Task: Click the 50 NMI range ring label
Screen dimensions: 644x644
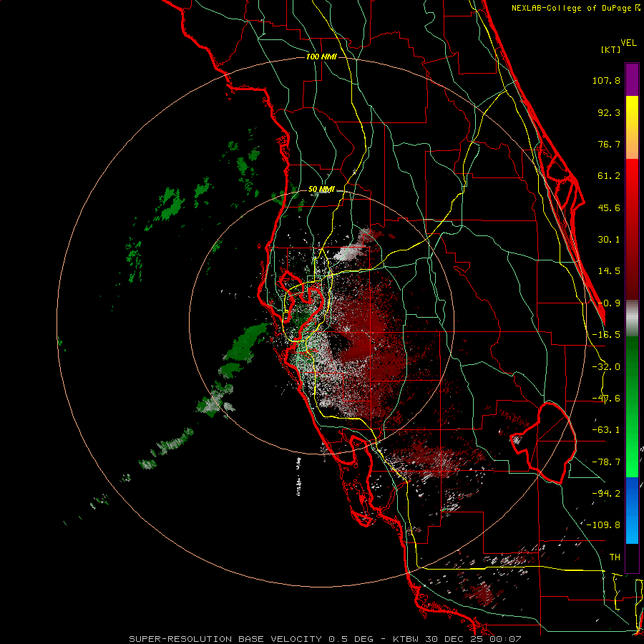Action: pyautogui.click(x=321, y=190)
